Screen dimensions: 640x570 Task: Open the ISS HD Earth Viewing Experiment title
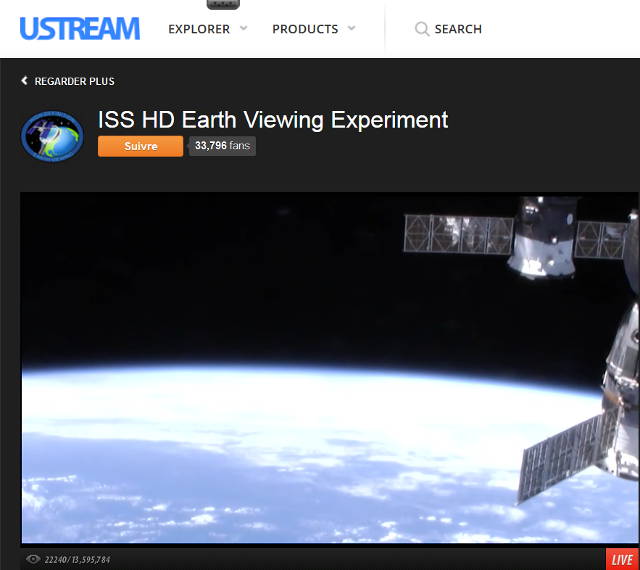[273, 120]
